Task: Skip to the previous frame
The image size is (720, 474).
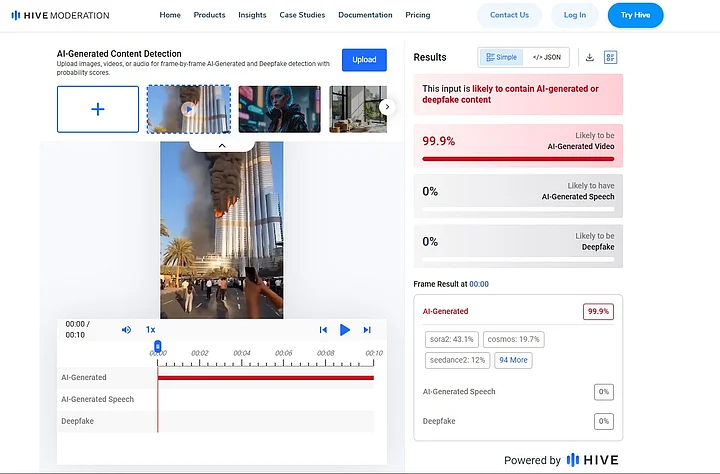Action: (323, 329)
